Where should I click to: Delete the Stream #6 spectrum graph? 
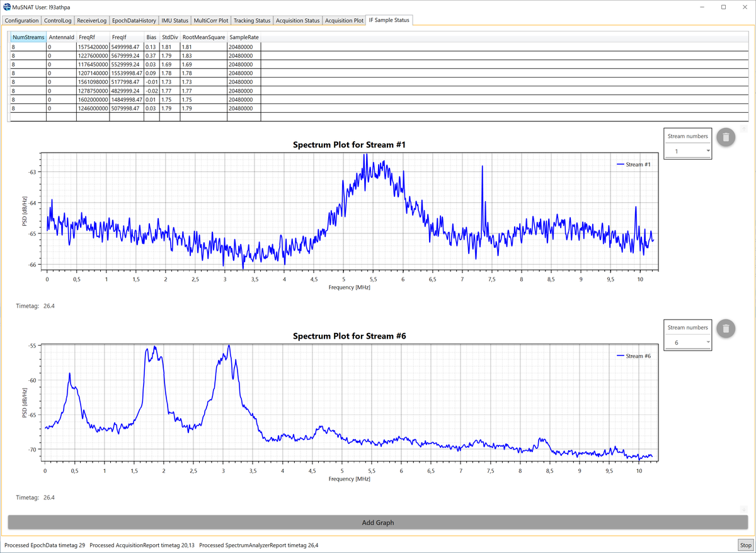[x=726, y=329]
